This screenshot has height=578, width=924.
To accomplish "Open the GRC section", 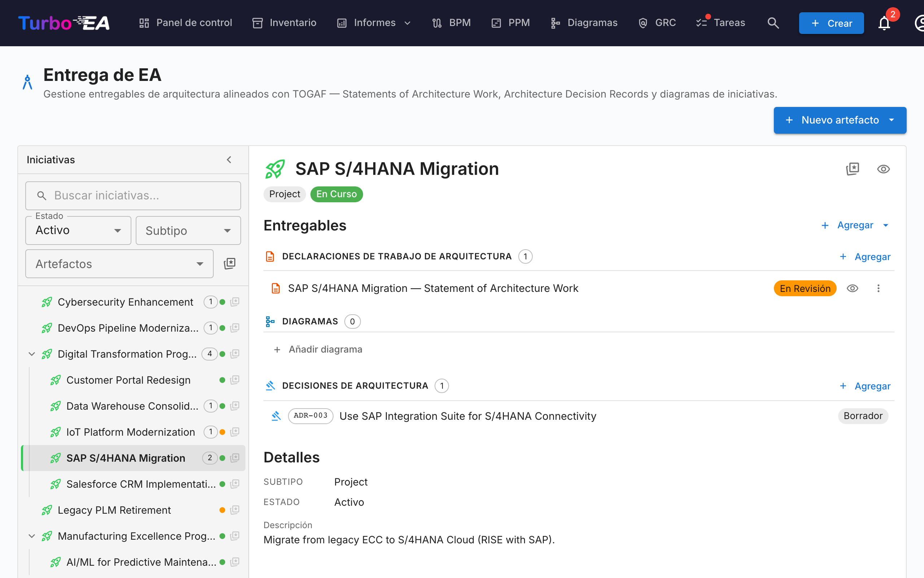I will [x=657, y=23].
